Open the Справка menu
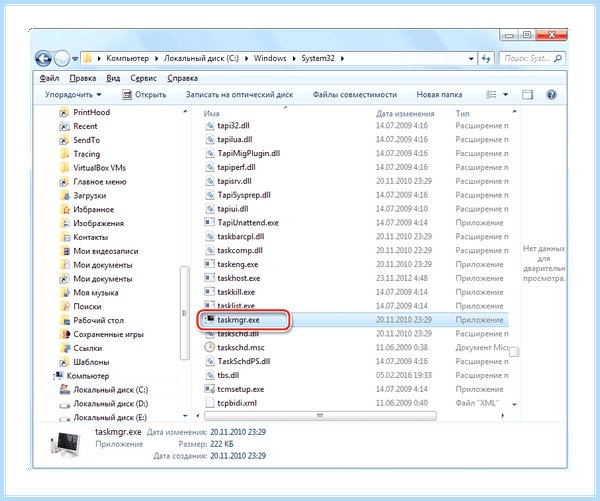 click(182, 78)
